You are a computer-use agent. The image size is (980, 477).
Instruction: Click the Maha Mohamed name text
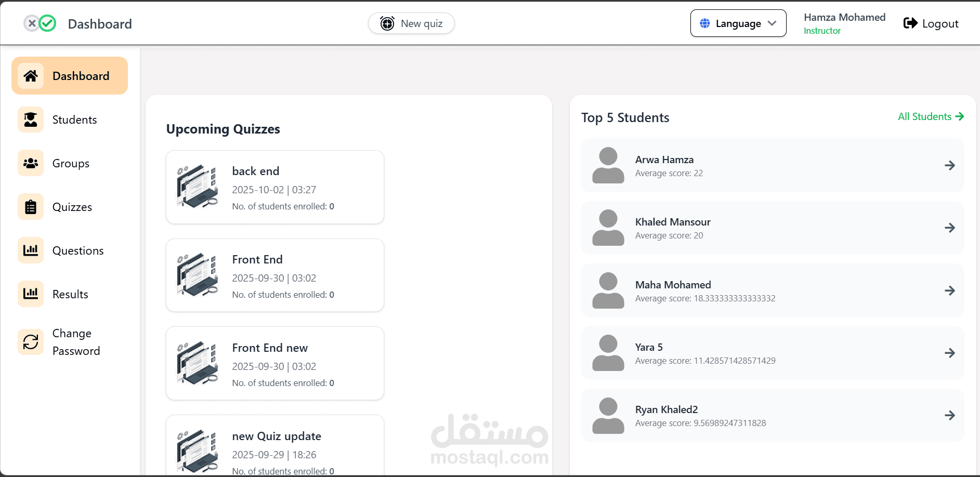click(x=673, y=285)
